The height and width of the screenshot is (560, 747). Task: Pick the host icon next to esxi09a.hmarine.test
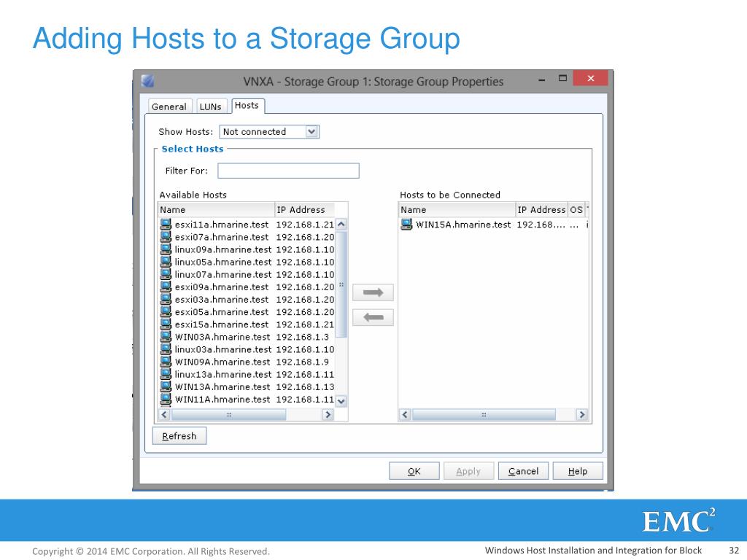[166, 287]
